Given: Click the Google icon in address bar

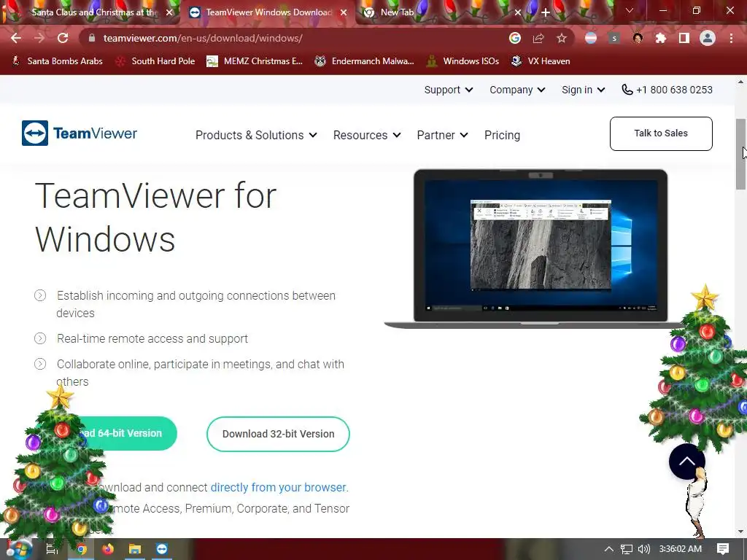Looking at the screenshot, I should [x=514, y=38].
